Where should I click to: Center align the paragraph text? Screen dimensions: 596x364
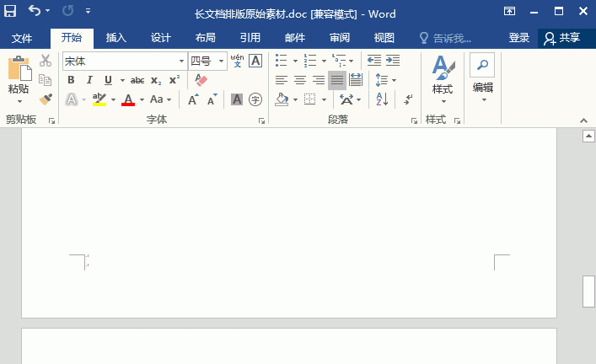[300, 80]
